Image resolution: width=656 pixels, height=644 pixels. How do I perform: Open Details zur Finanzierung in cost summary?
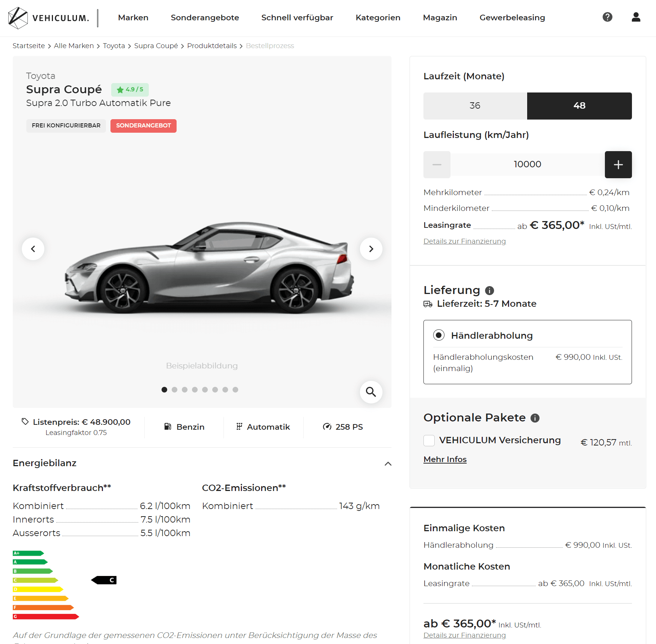point(464,635)
